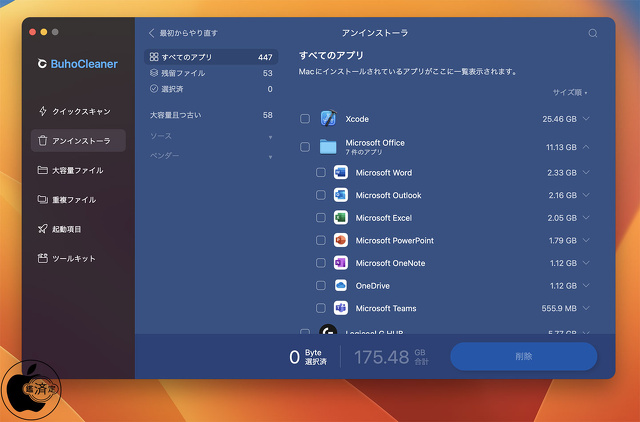Click the Microsoft Word app icon
Viewport: 640px width, 422px height.
coord(340,172)
